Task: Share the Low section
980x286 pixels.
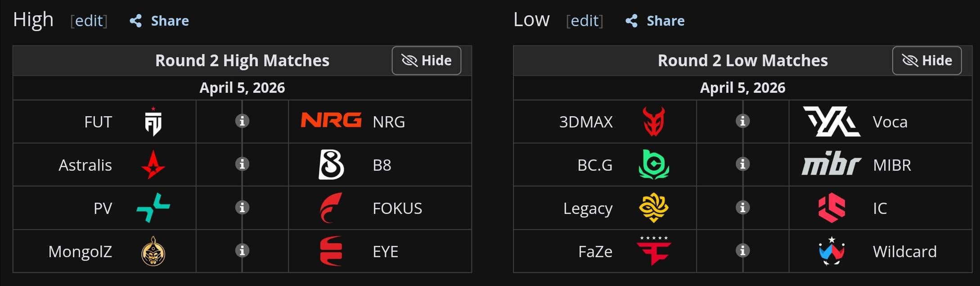Action: coord(655,21)
